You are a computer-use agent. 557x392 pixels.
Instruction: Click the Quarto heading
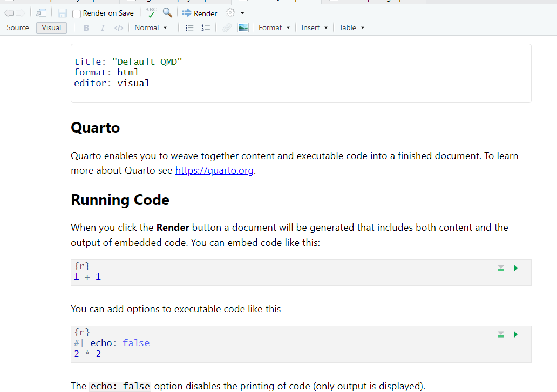(x=95, y=128)
